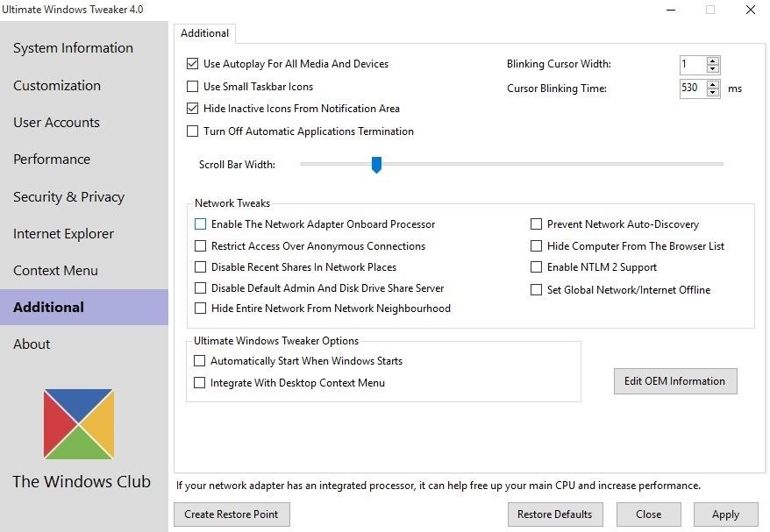770x532 pixels.
Task: Check Integrate With Desktop Context Menu
Action: 199,383
